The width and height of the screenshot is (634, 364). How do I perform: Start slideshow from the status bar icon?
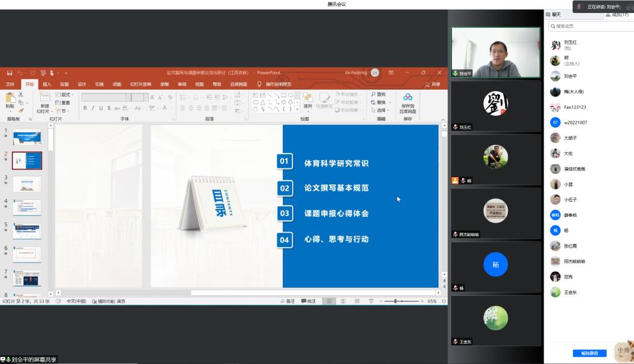tap(371, 301)
